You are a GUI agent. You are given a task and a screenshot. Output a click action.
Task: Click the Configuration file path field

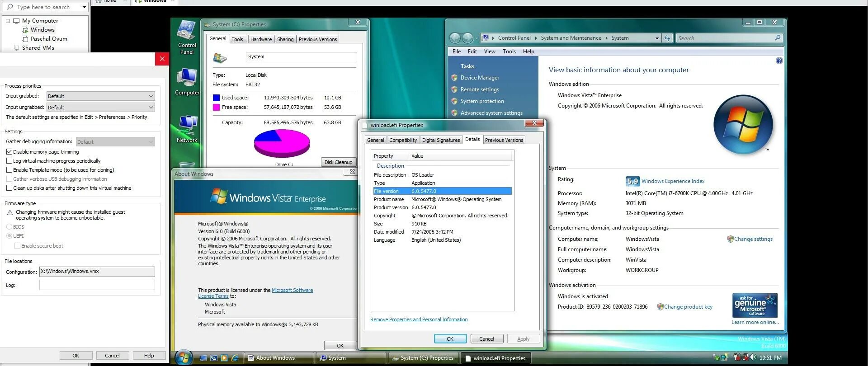click(x=97, y=272)
